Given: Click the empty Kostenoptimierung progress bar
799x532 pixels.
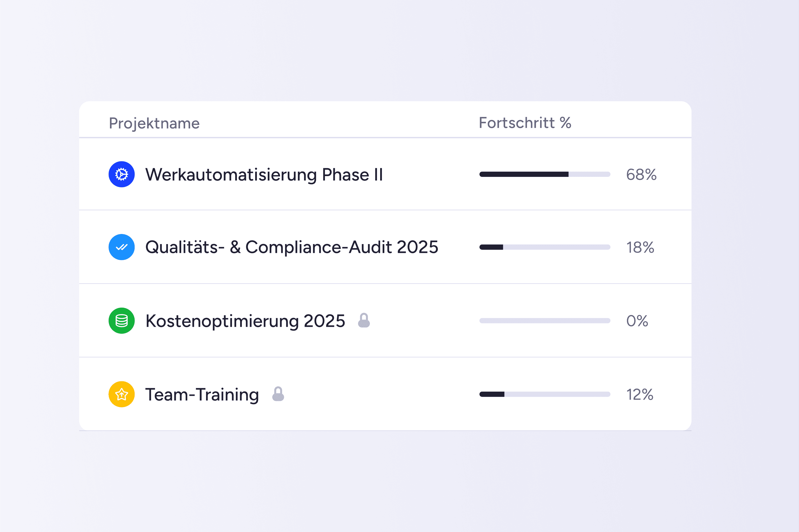Looking at the screenshot, I should (x=545, y=321).
